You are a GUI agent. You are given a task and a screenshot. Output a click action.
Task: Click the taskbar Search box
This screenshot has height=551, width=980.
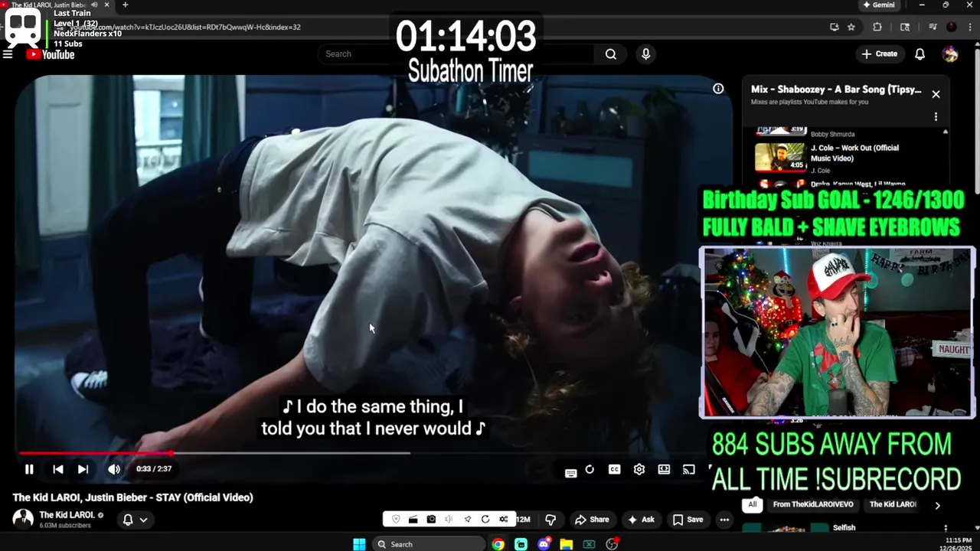pos(429,544)
